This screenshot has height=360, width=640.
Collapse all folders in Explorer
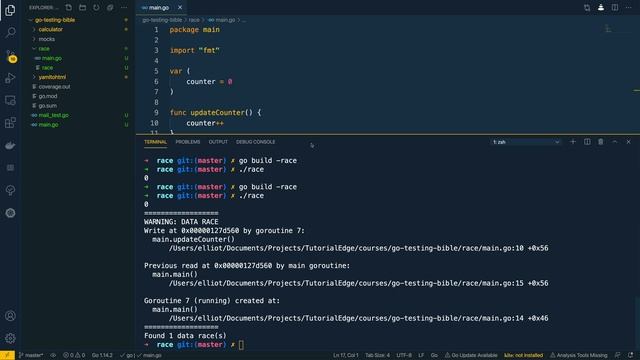[110, 7]
